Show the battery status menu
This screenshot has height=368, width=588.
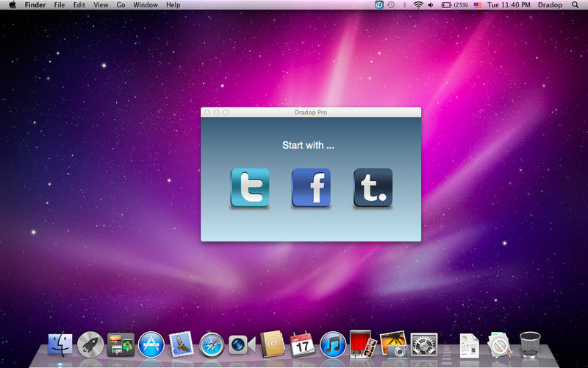(x=454, y=5)
